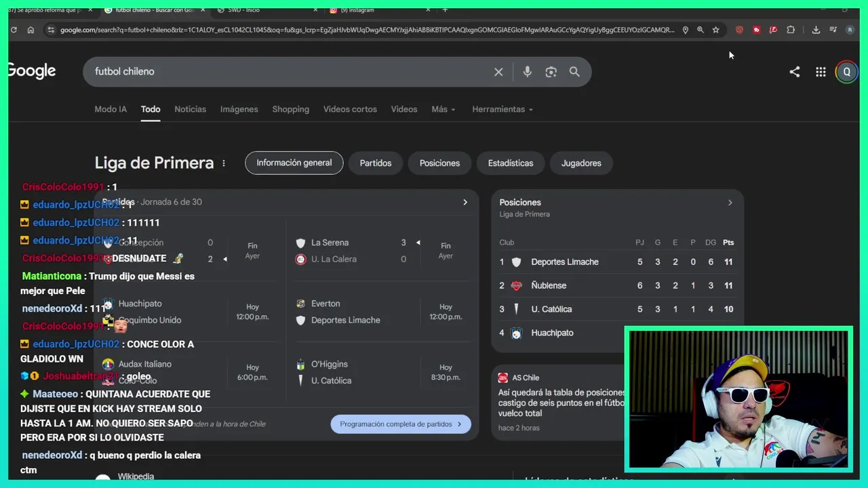Bookmark this page with the star icon
Screen dimensions: 868x488
click(x=716, y=30)
